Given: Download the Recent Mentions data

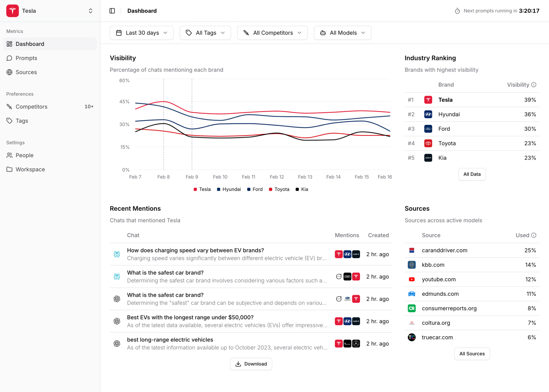Looking at the screenshot, I should pos(251,364).
